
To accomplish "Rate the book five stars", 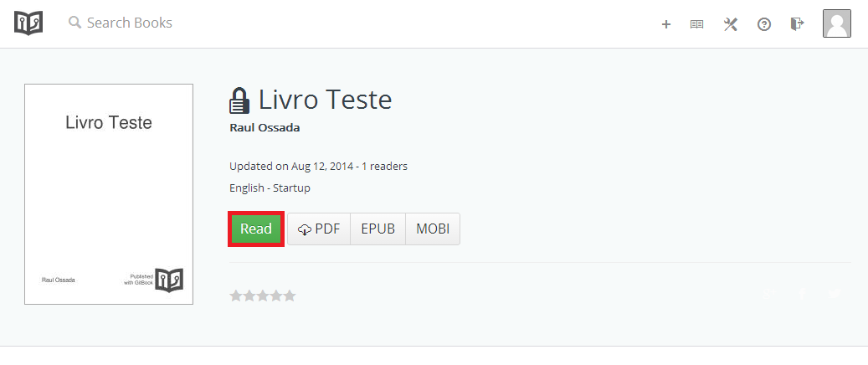I will (x=290, y=296).
